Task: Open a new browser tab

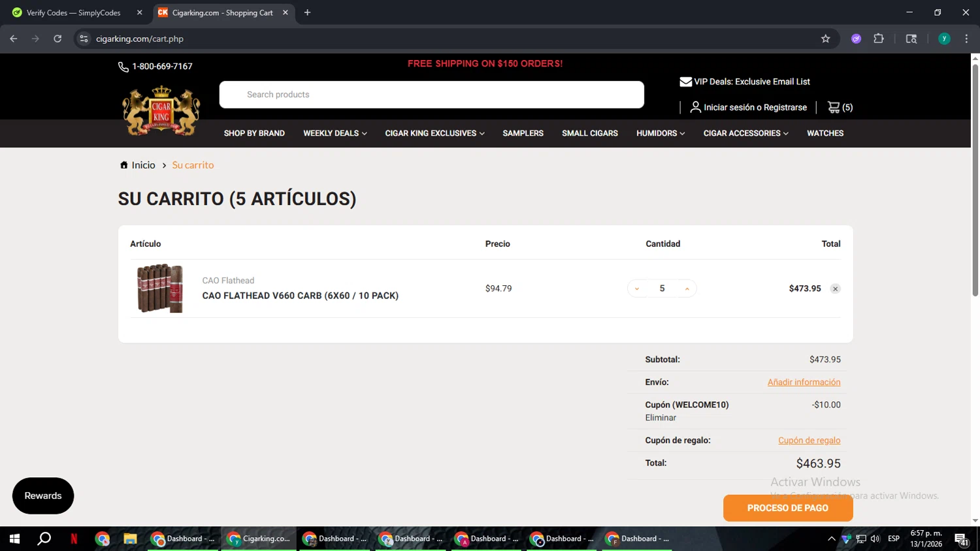Action: pos(307,12)
